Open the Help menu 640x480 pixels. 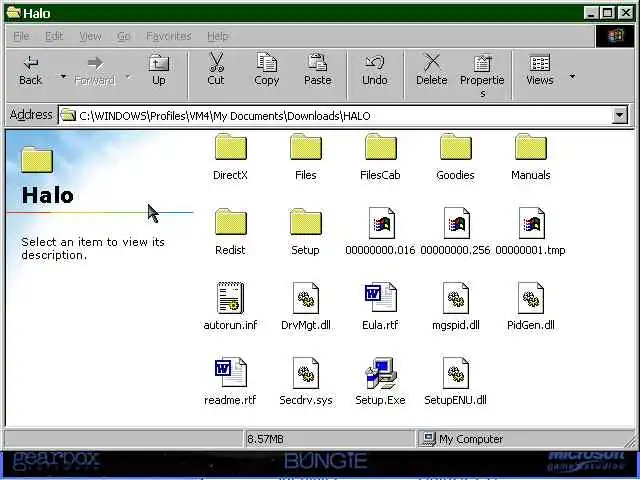(218, 36)
